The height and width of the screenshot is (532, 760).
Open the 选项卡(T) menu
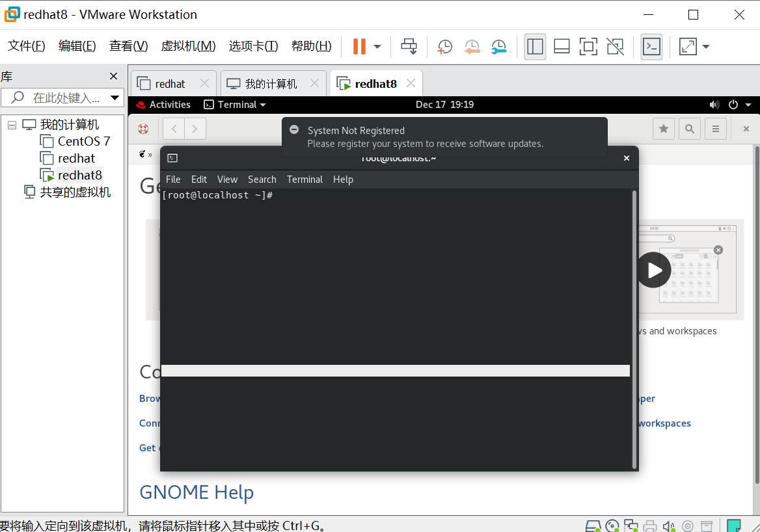pos(254,46)
